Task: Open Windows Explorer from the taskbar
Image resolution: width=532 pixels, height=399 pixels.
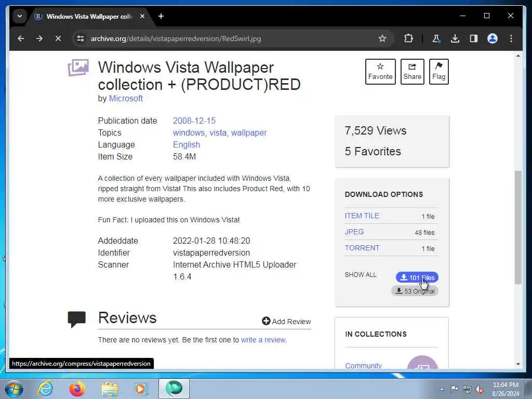Action: [110, 389]
